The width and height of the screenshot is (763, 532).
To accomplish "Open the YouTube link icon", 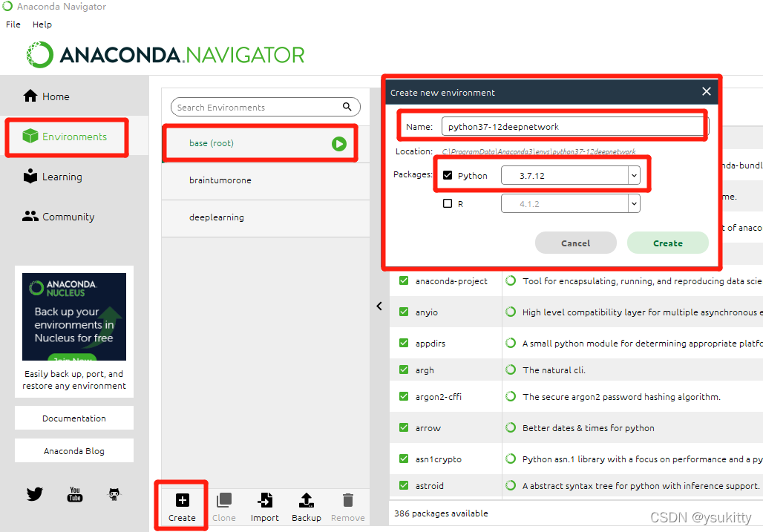I will [x=74, y=494].
